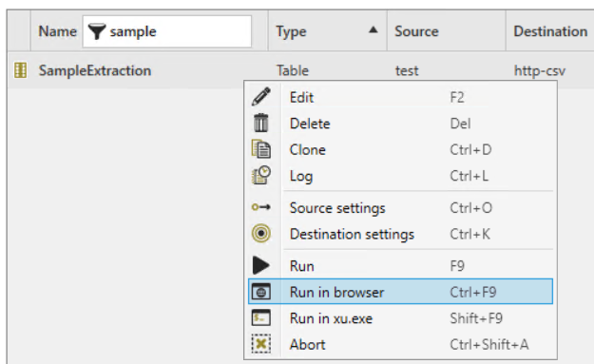
Task: Click the target icon beside Destination settings
Action: pyautogui.click(x=261, y=234)
